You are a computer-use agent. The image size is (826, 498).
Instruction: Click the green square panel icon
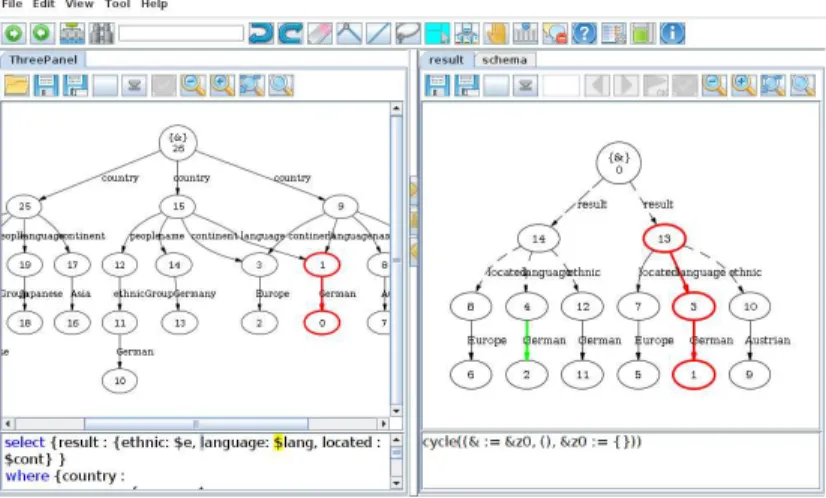643,33
